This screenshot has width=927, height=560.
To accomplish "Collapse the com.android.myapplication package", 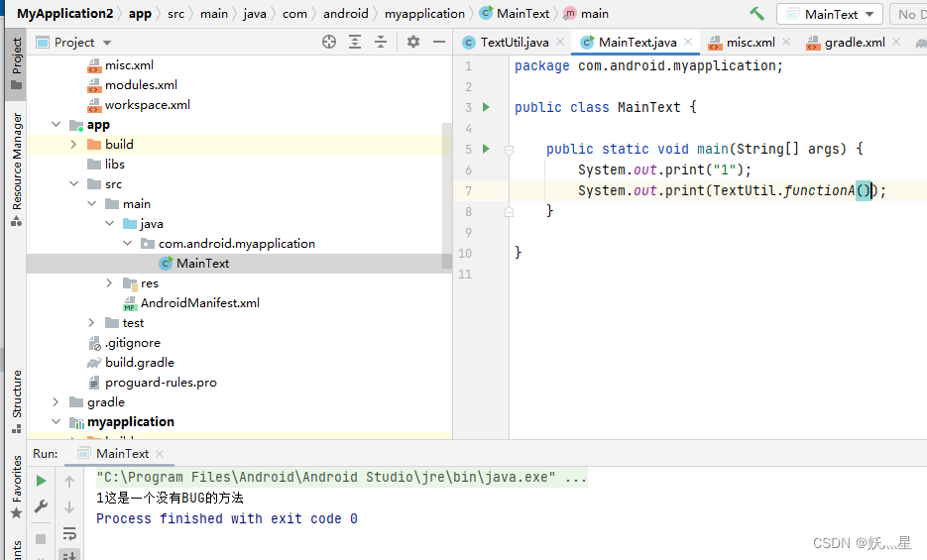I will click(127, 244).
